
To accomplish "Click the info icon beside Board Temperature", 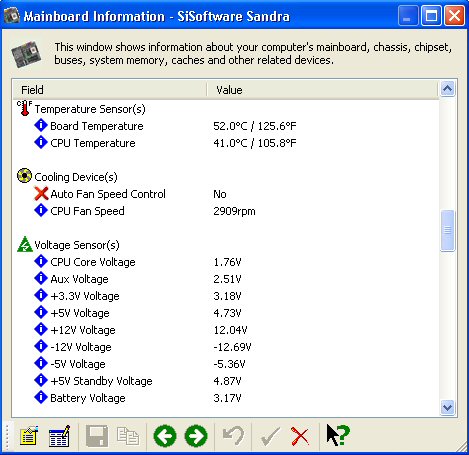I will coord(41,125).
